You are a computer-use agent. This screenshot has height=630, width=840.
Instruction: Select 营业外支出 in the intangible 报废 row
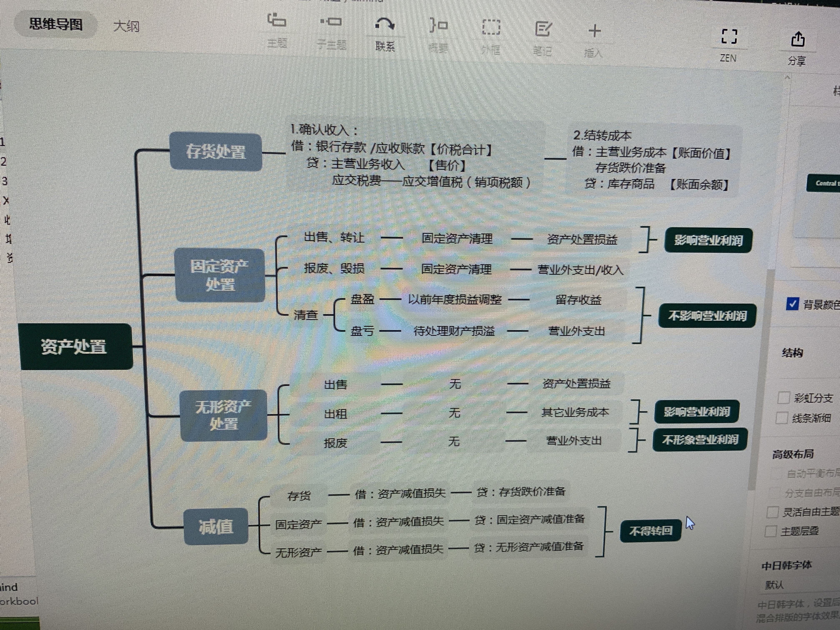574,440
